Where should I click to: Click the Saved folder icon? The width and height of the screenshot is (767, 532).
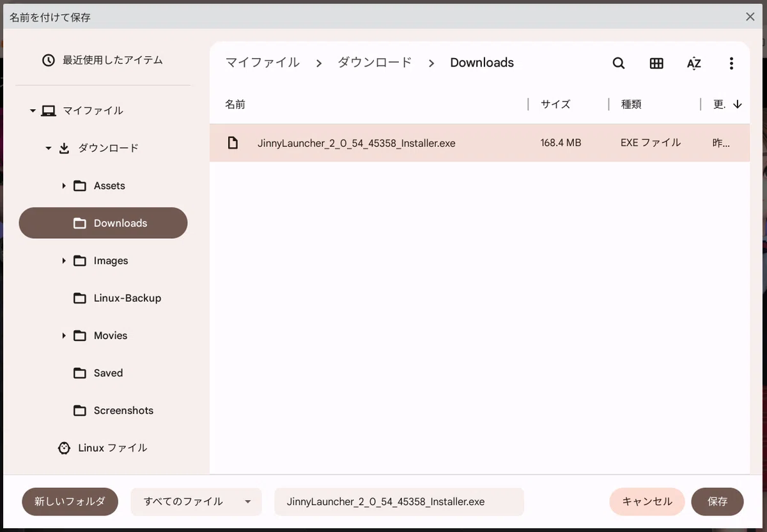click(80, 373)
